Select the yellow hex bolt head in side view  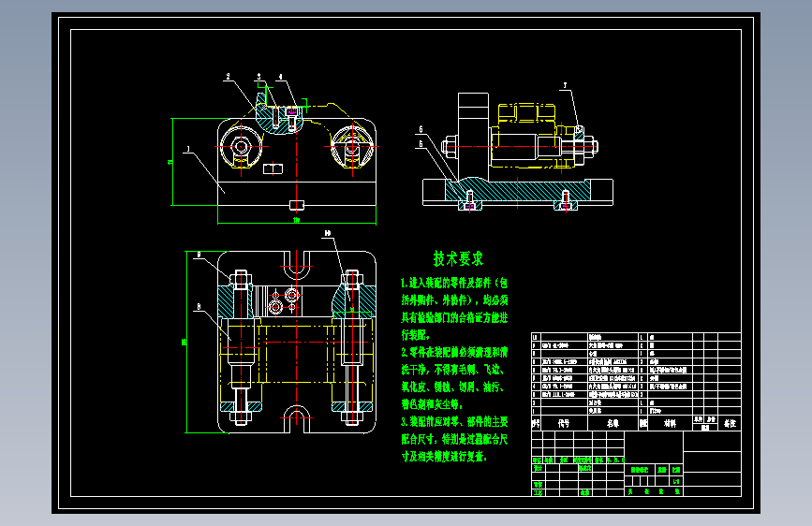tap(525, 112)
